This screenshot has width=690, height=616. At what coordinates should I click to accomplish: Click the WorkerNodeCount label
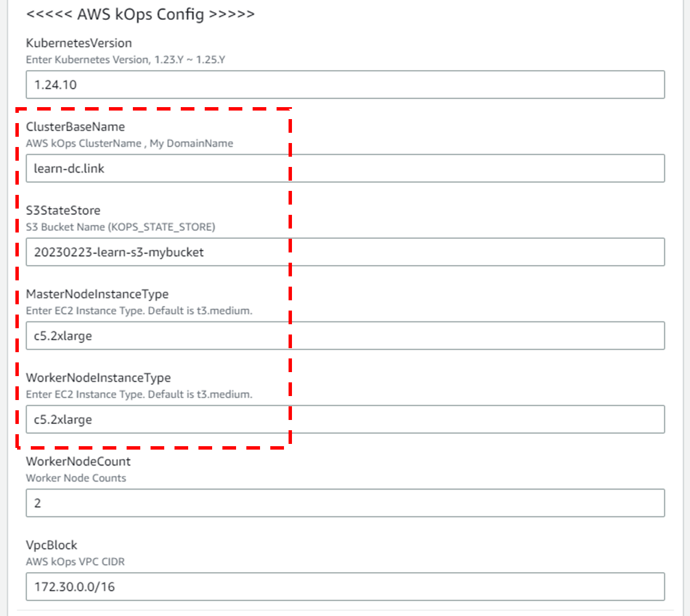point(78,462)
